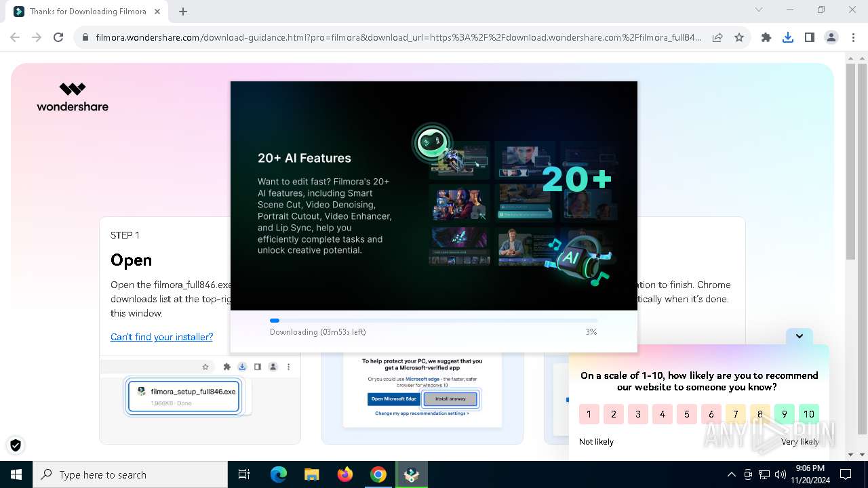868x488 pixels.
Task: Share this page icon in address bar
Action: pos(717,38)
